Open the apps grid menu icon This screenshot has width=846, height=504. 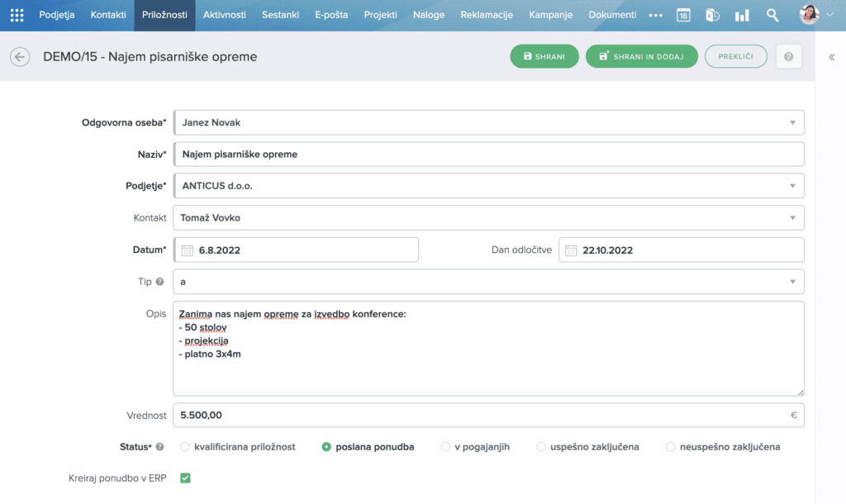[17, 15]
